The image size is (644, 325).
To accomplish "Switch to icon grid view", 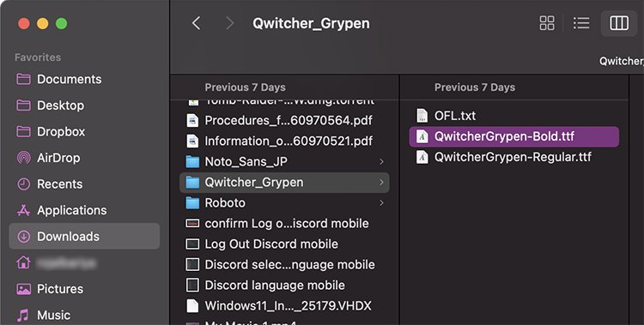I will coord(547,23).
